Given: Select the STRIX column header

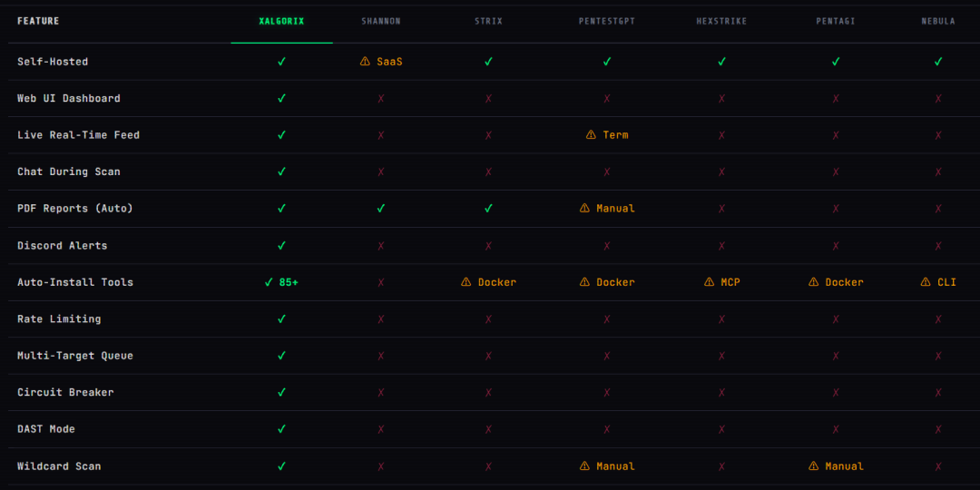Looking at the screenshot, I should (488, 21).
